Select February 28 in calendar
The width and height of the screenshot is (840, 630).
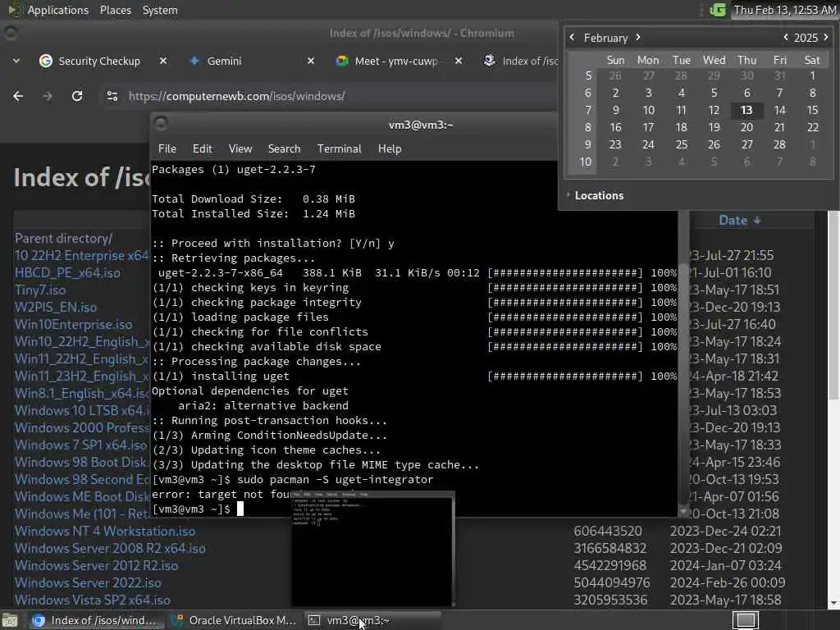click(x=779, y=144)
